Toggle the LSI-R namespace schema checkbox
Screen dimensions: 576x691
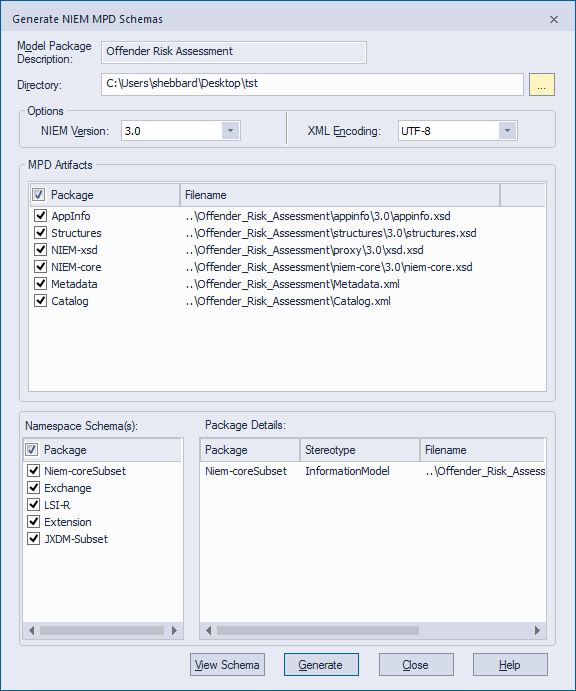click(x=33, y=505)
